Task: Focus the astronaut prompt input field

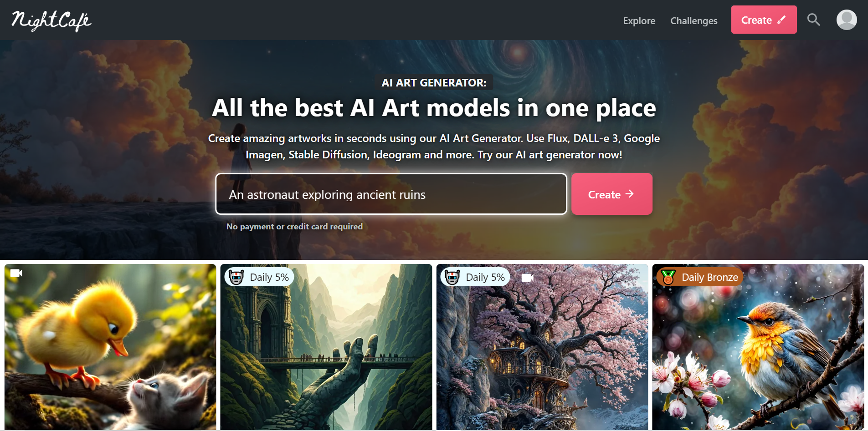Action: click(391, 194)
